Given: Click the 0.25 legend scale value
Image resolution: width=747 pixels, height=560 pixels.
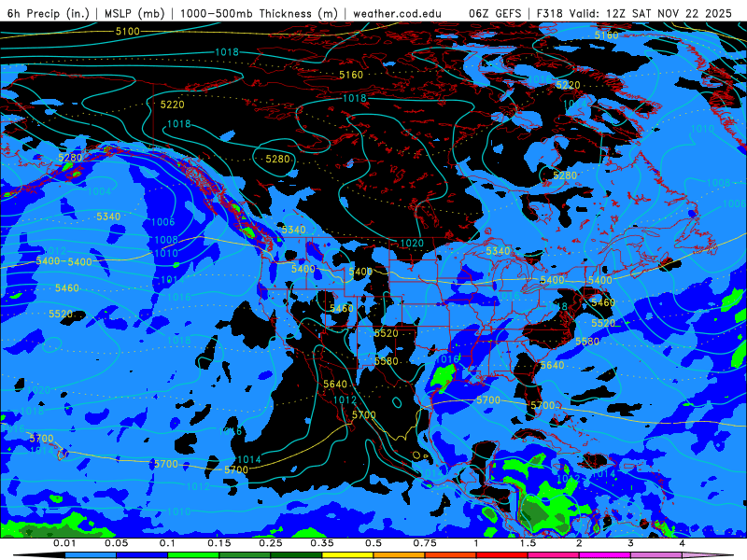Looking at the screenshot, I should click(271, 543).
